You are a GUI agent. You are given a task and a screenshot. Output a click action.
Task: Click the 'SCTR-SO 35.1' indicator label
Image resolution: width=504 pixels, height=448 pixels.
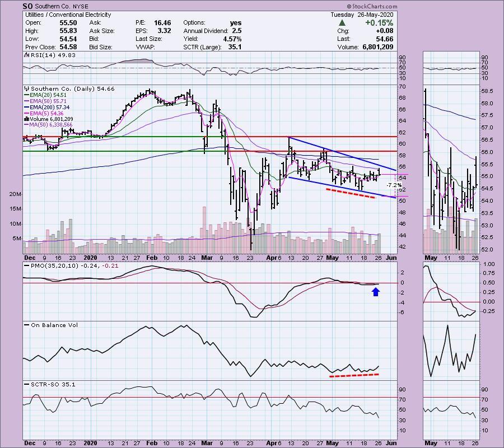53,384
